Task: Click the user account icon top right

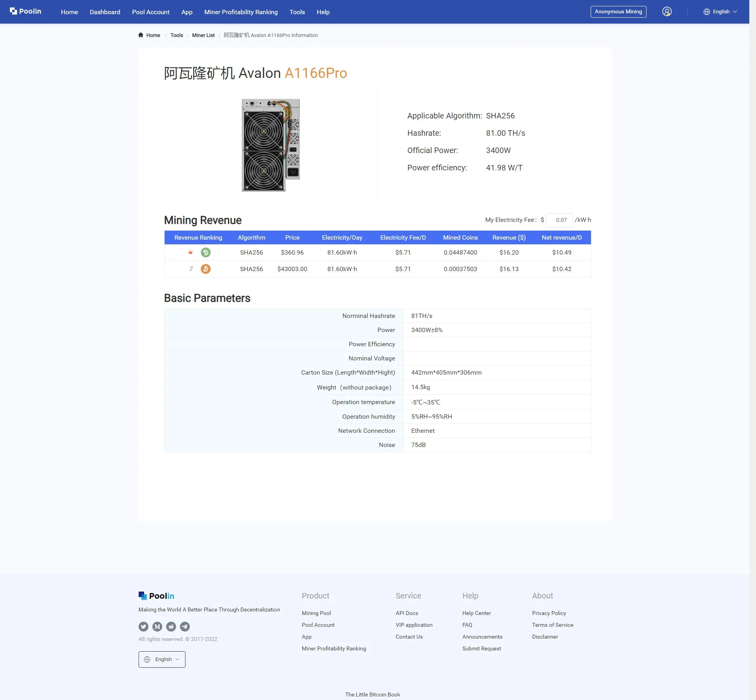Action: point(667,12)
